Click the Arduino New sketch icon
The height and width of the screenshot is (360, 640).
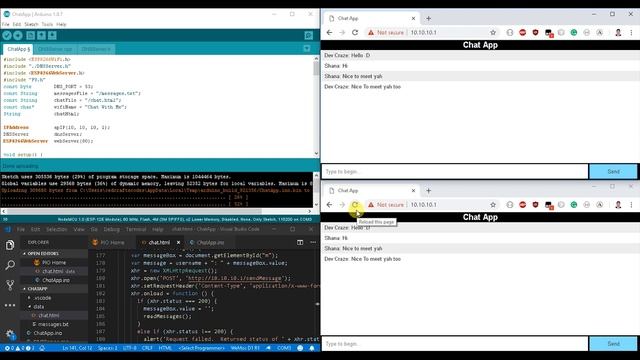pos(31,36)
